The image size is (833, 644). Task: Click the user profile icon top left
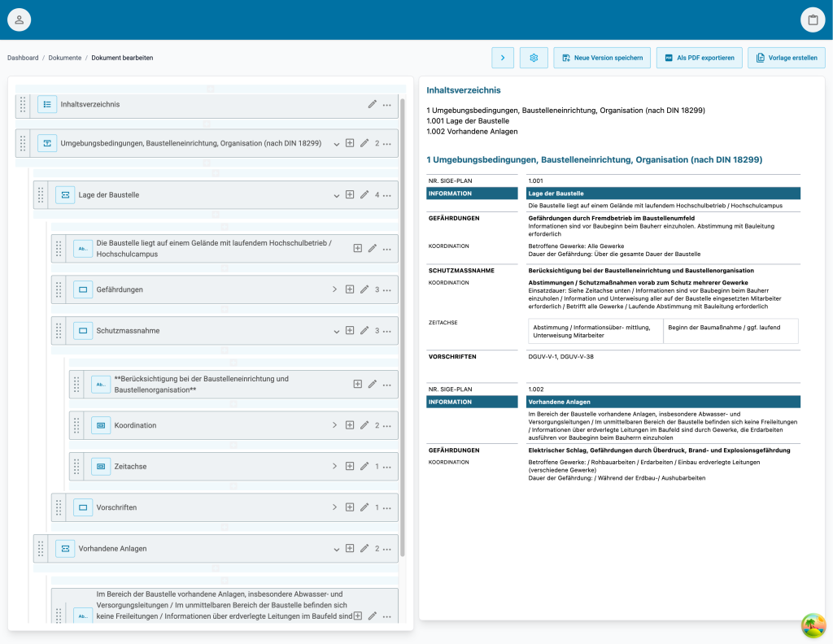point(19,19)
